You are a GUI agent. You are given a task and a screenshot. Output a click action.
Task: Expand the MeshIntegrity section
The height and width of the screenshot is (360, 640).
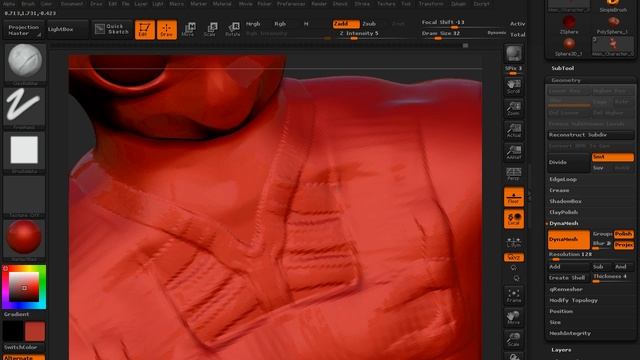(x=570, y=333)
